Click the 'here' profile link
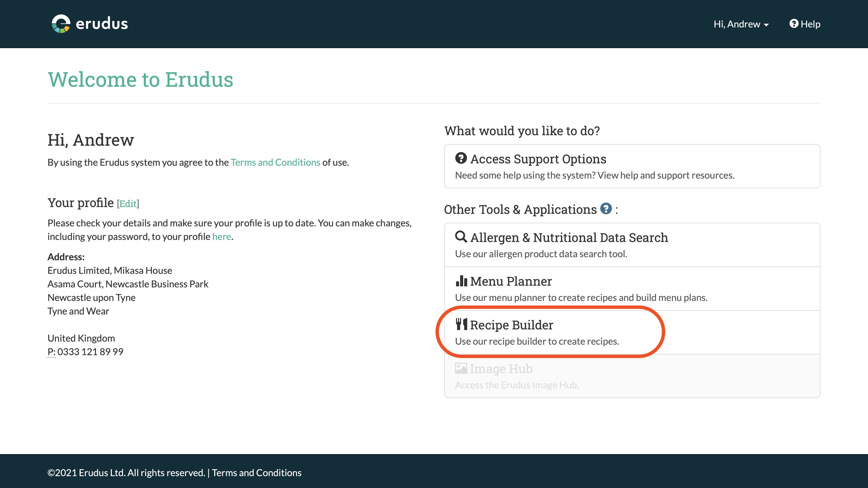868x488 pixels. (x=221, y=237)
